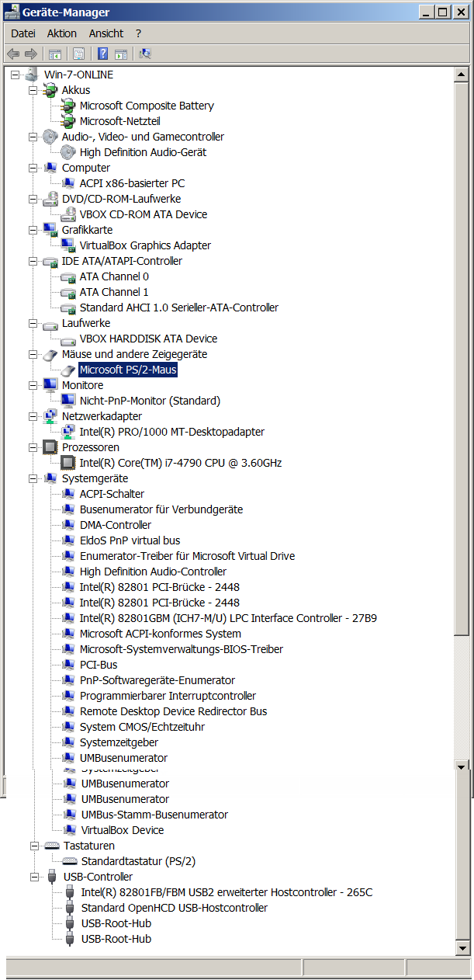The width and height of the screenshot is (474, 980).
Task: Collapse the Grafikkarte category
Action: pos(33,230)
